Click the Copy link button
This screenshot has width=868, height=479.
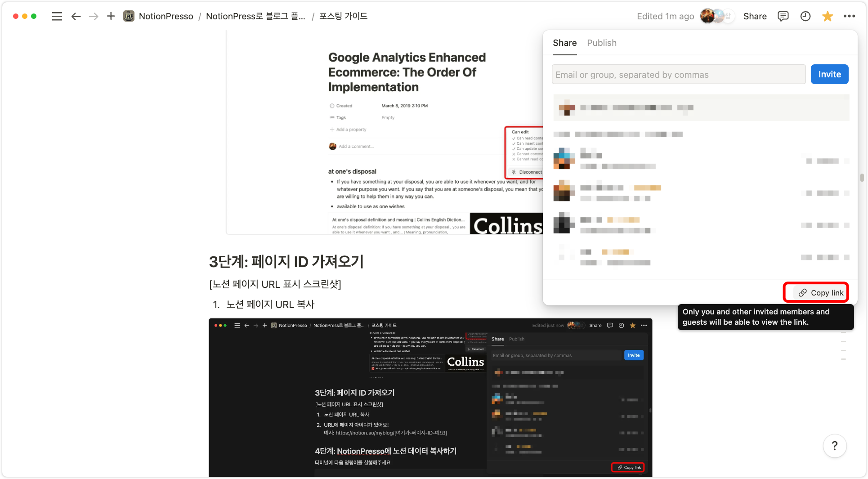pyautogui.click(x=821, y=293)
